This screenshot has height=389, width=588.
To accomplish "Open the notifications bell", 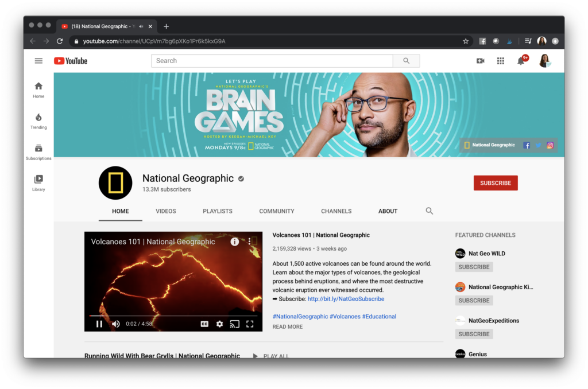I will point(520,60).
